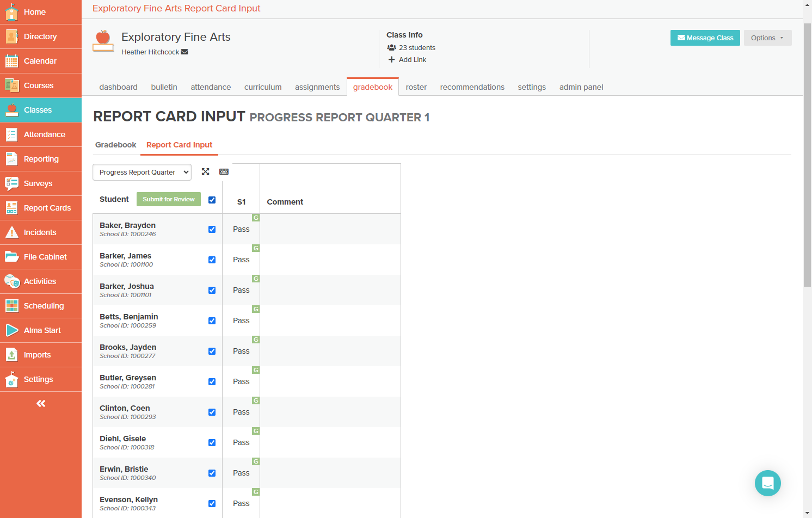Open the Progress Report Quarter dropdown
Image resolution: width=812 pixels, height=518 pixels.
(x=142, y=172)
